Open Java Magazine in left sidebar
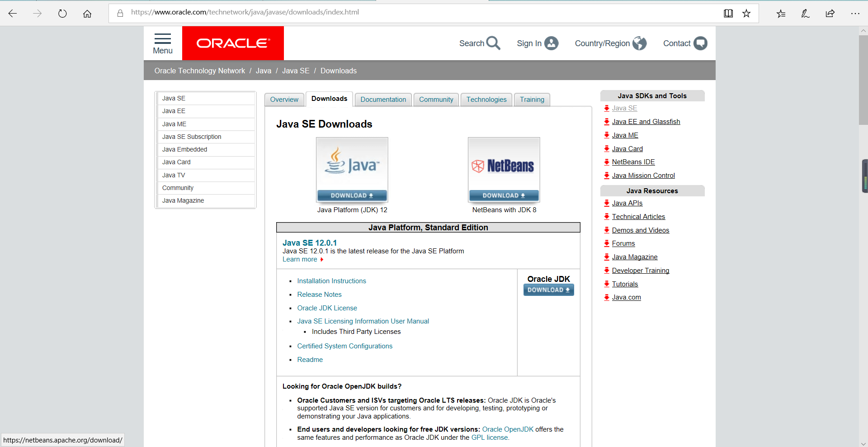The width and height of the screenshot is (868, 447). click(206, 200)
